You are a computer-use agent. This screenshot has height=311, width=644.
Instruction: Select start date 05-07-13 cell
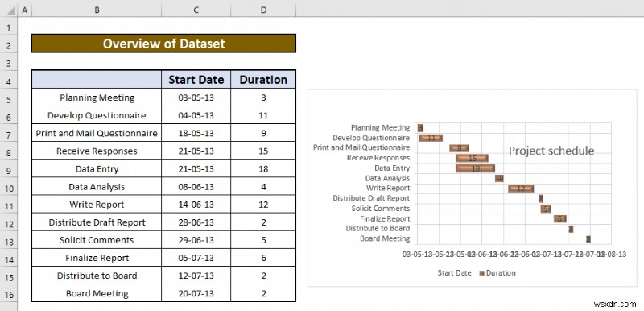coord(196,258)
